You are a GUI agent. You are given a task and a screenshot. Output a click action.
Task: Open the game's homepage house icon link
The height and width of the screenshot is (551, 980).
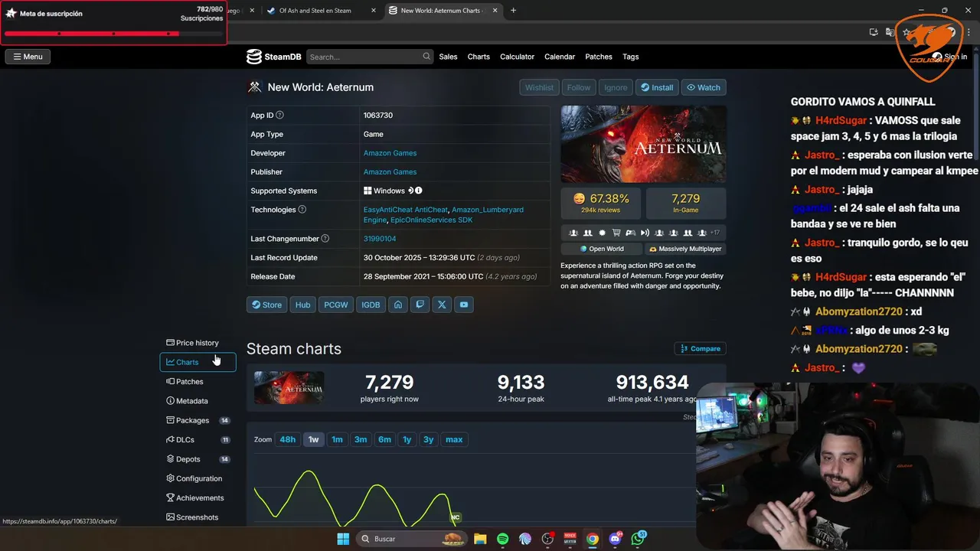pos(398,305)
